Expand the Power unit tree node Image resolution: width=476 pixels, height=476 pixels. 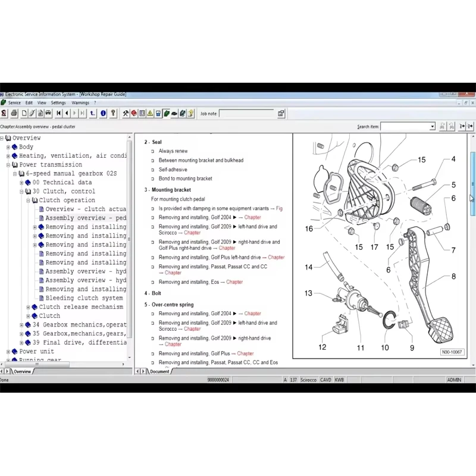coord(8,352)
